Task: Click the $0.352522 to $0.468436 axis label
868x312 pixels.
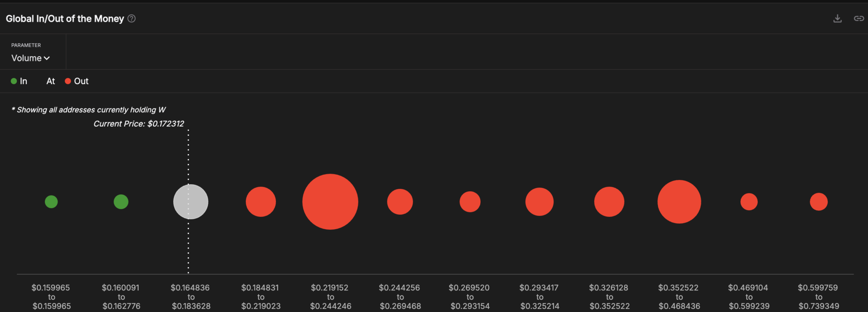Action: (x=679, y=297)
